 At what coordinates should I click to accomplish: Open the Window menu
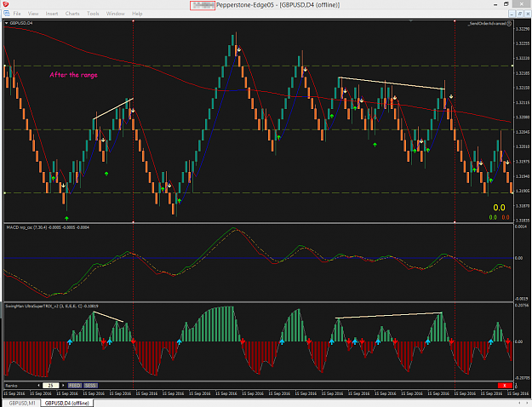click(116, 14)
